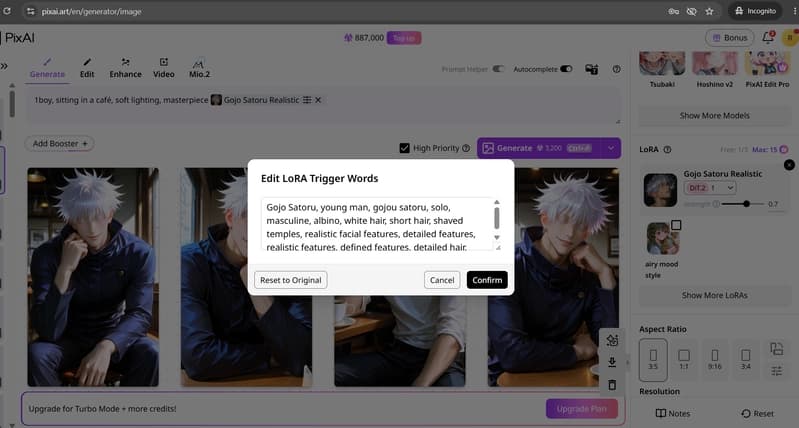Image resolution: width=799 pixels, height=428 pixels.
Task: Open the Notes button
Action: pos(673,414)
